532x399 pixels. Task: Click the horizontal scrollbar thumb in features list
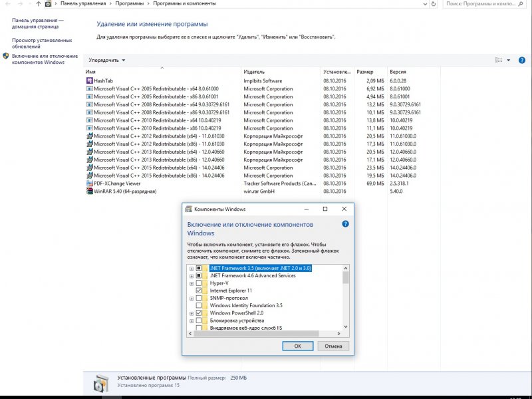[x=256, y=334]
